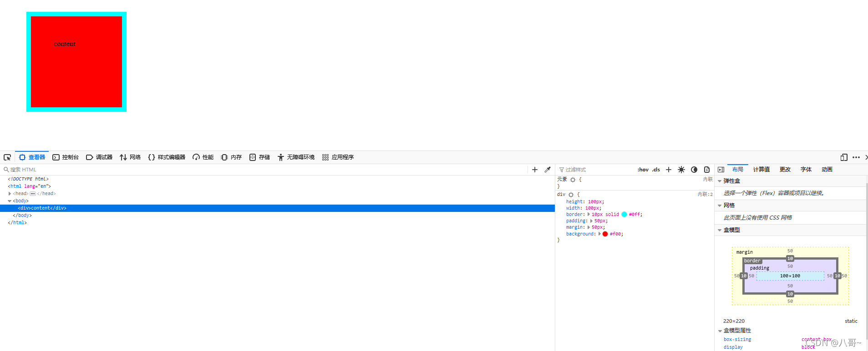Switch to the 控制台 console tab
This screenshot has width=868, height=351.
(66, 157)
